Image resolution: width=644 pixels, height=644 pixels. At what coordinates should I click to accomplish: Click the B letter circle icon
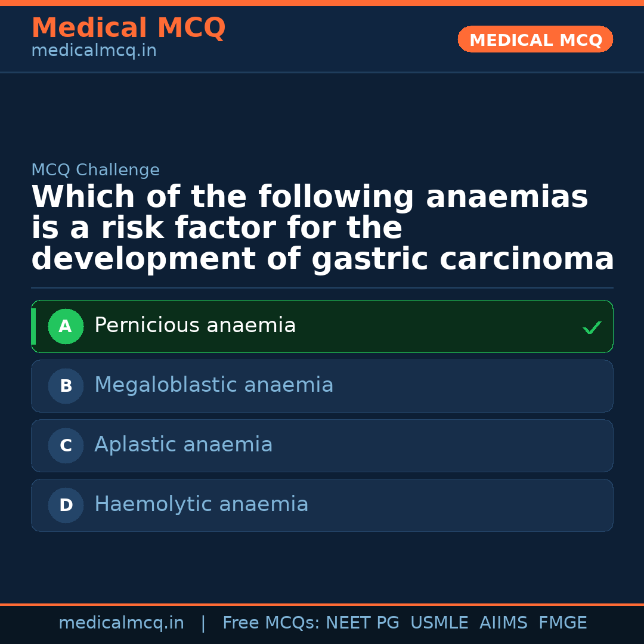click(x=66, y=386)
